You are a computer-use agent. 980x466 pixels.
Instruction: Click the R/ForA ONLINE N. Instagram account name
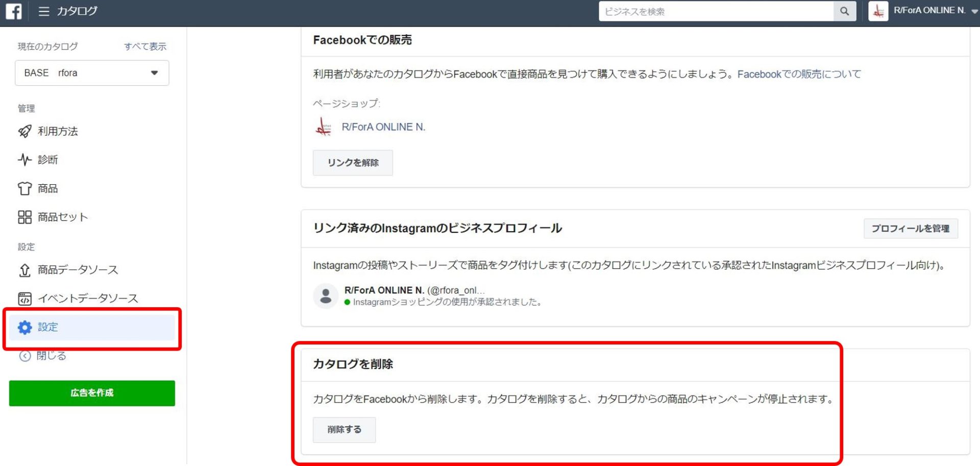tap(384, 290)
